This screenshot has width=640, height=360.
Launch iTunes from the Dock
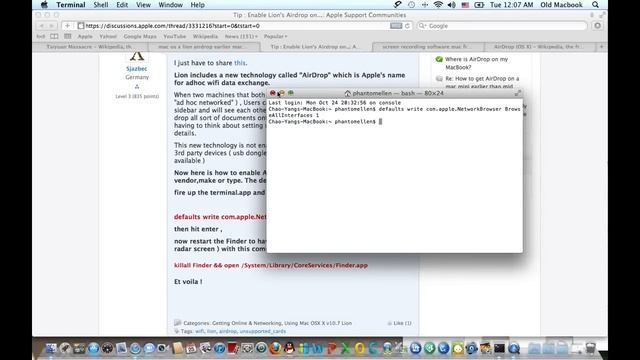click(x=219, y=348)
